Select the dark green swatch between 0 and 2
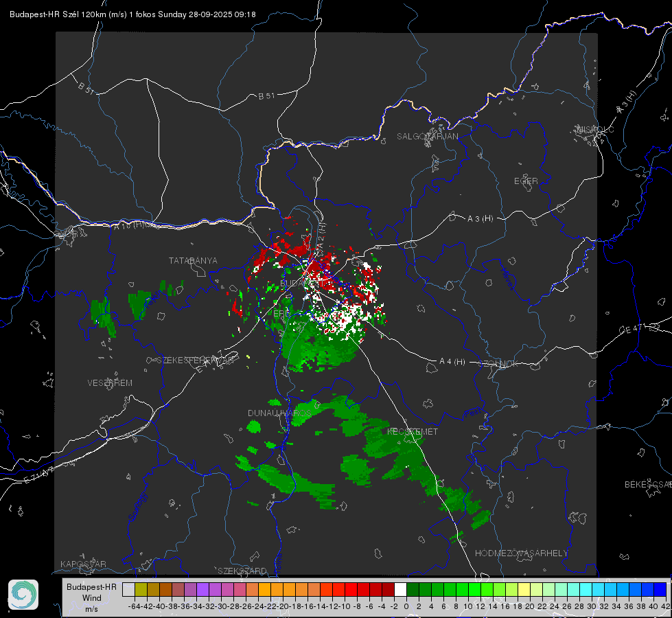This screenshot has width=672, height=618. click(413, 589)
